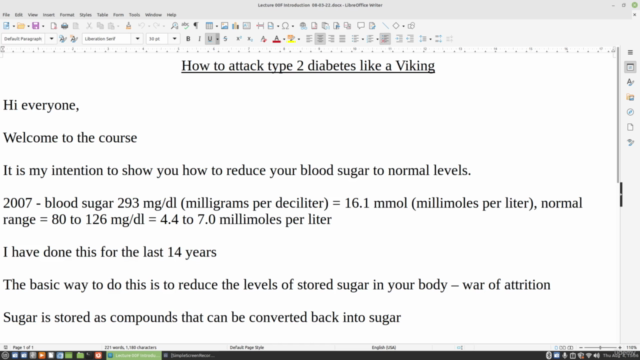Open the underline style dropdown arrow

217,39
